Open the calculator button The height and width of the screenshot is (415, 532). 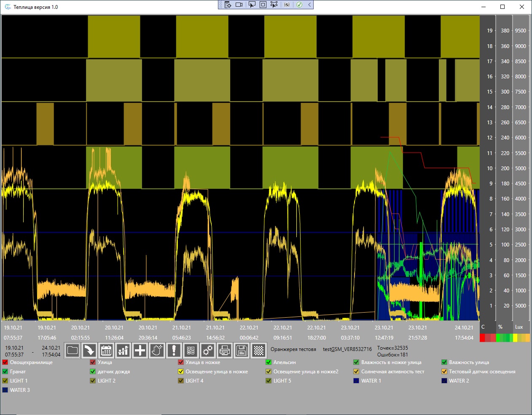(191, 350)
